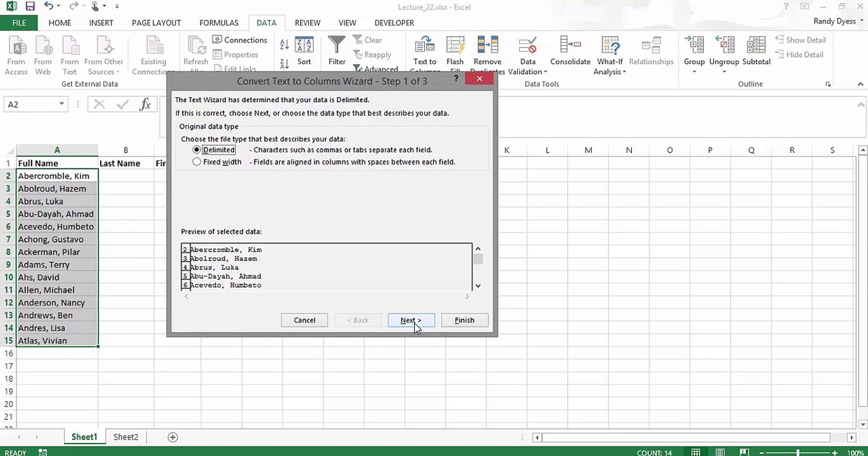
Task: Click the Touch/Mouse mode icon
Action: coord(95,6)
